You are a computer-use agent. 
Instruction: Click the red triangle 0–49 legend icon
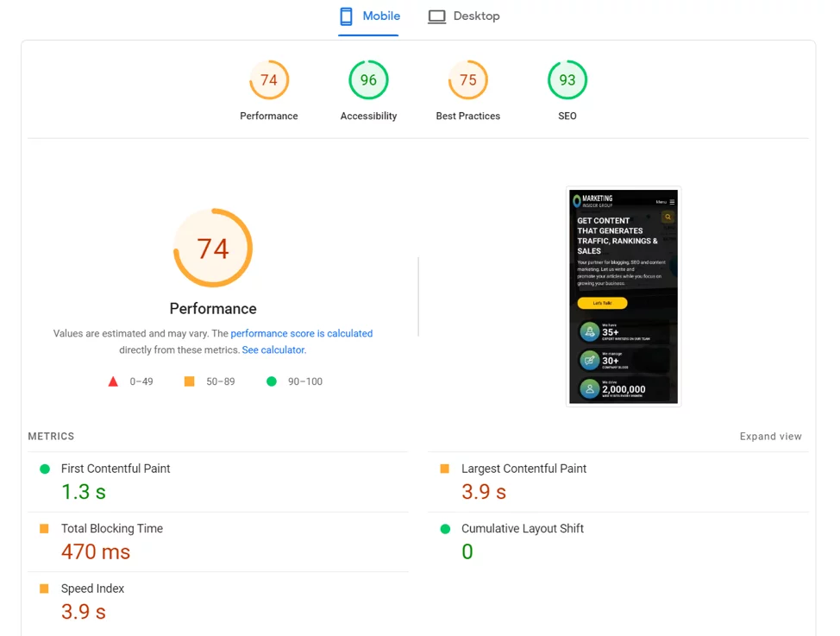[113, 381]
